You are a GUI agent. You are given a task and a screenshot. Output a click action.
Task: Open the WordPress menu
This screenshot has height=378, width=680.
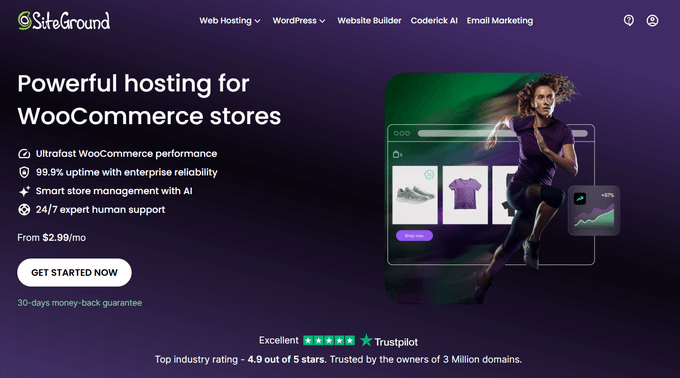click(299, 20)
